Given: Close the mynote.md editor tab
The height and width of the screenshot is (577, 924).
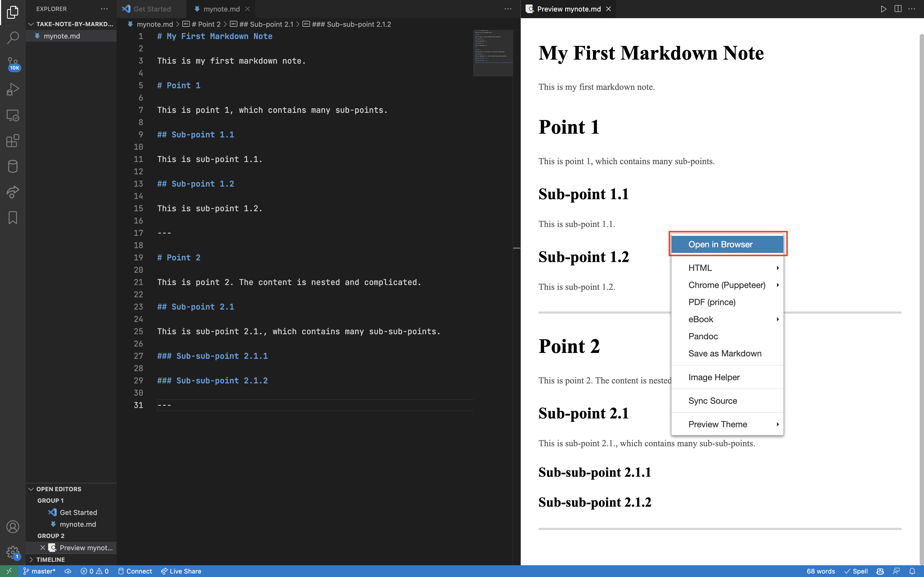Looking at the screenshot, I should [248, 9].
